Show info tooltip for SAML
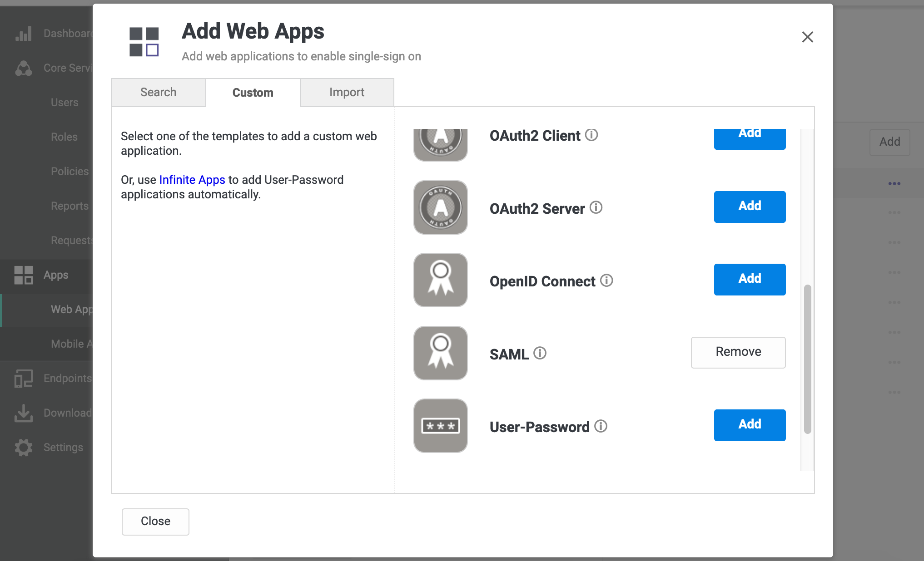This screenshot has height=561, width=924. click(x=540, y=354)
